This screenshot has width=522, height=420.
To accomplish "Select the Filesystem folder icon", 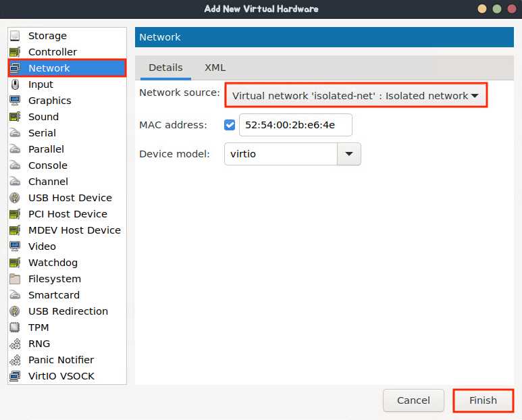I will 15,279.
